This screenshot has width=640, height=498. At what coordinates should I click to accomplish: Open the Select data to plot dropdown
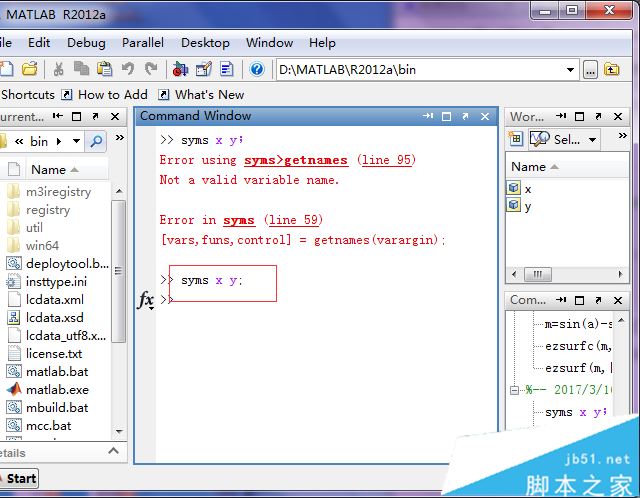pos(564,140)
